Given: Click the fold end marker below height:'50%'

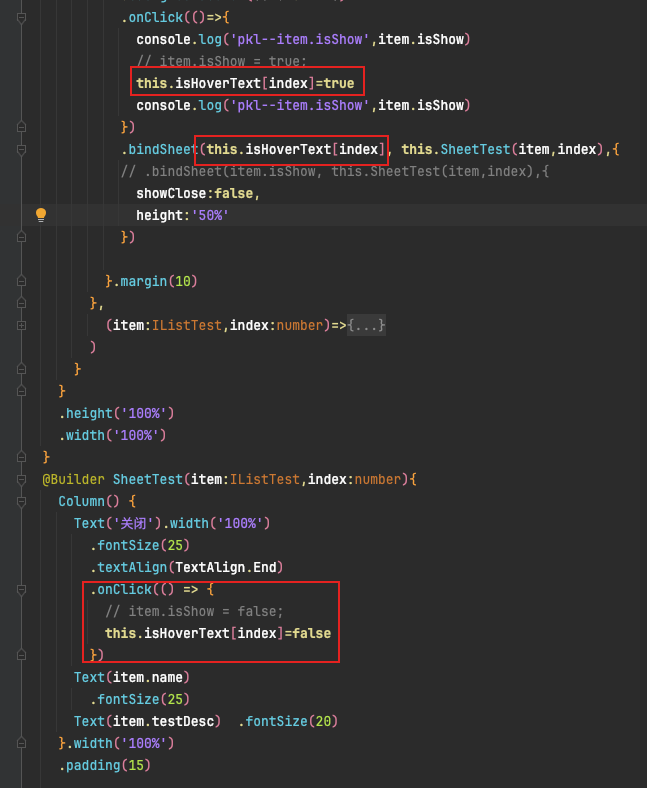Looking at the screenshot, I should 22,237.
